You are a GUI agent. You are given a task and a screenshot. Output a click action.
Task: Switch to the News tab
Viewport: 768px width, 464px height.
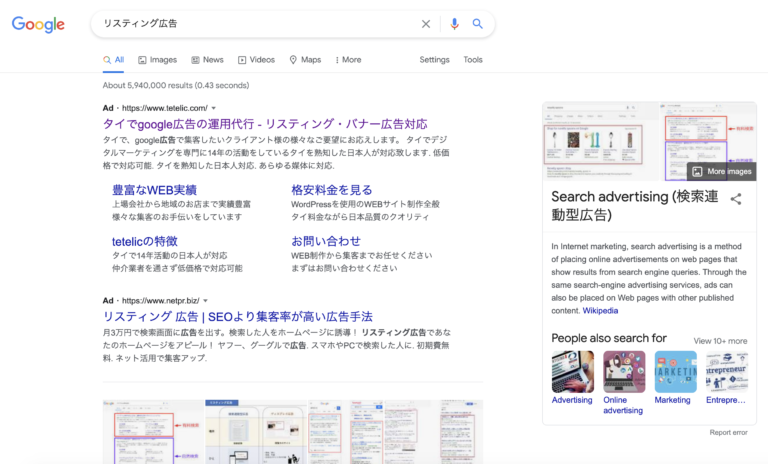(x=207, y=60)
